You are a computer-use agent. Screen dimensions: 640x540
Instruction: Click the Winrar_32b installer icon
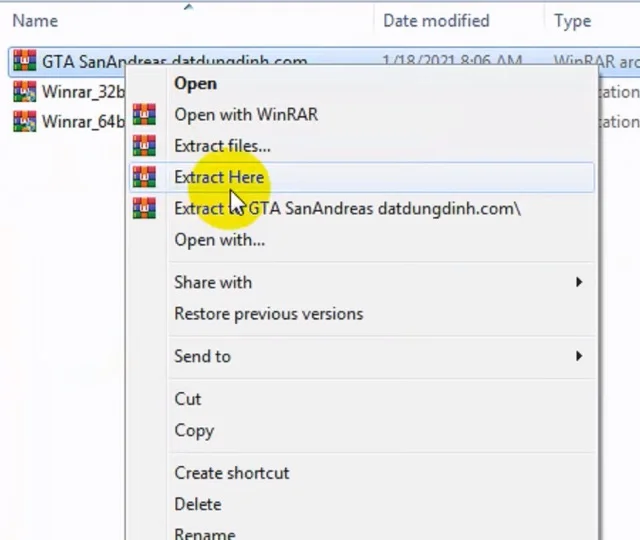(24, 91)
